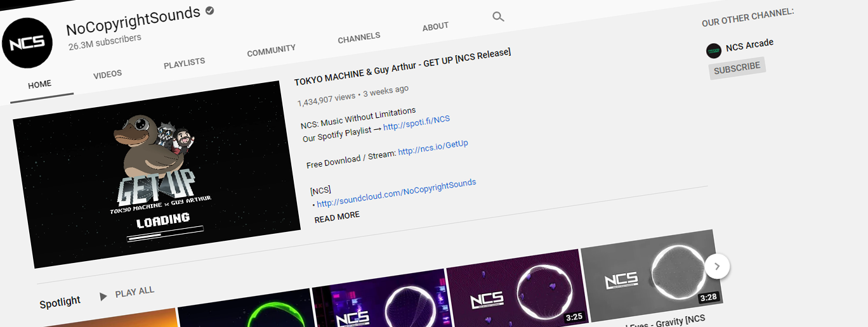Click the NoCopyrightSounds channel name
Viewport: 868px width, 327px height.
click(133, 20)
